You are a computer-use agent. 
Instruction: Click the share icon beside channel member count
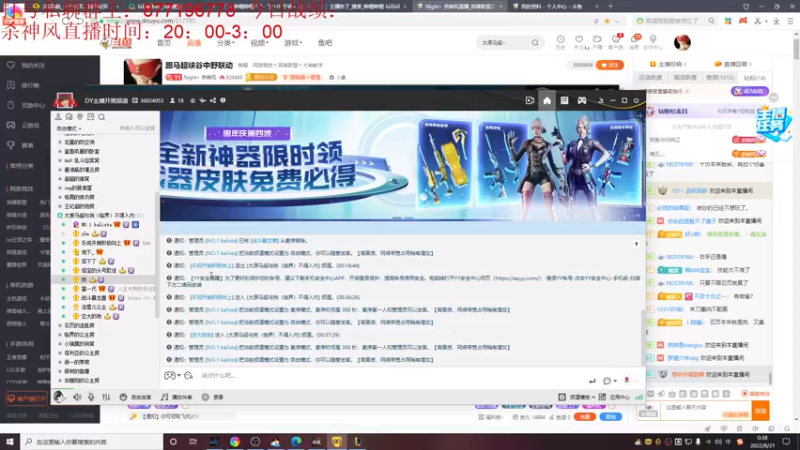213,101
